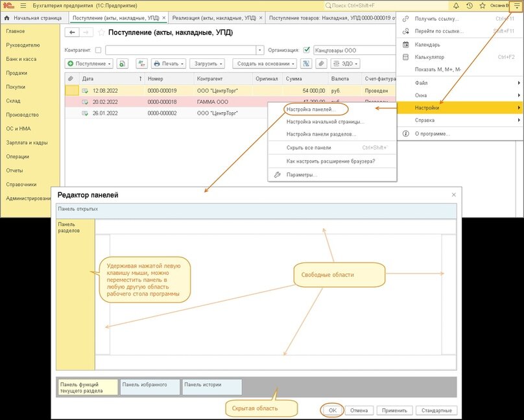Screen dimensions: 524x420
Task: Click document icon in 12.08.2022 row
Action: pyautogui.click(x=85, y=91)
